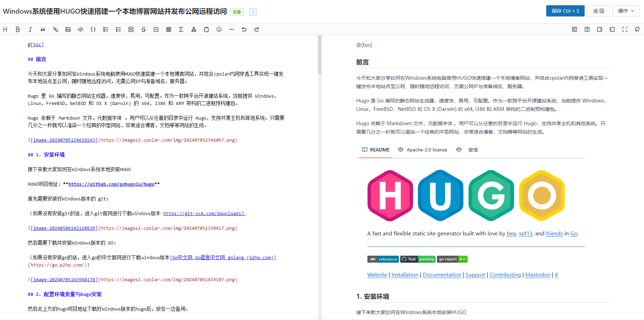Viewport: 644px width, 320px height.
Task: Open the Documentation link in preview
Action: pos(442,275)
